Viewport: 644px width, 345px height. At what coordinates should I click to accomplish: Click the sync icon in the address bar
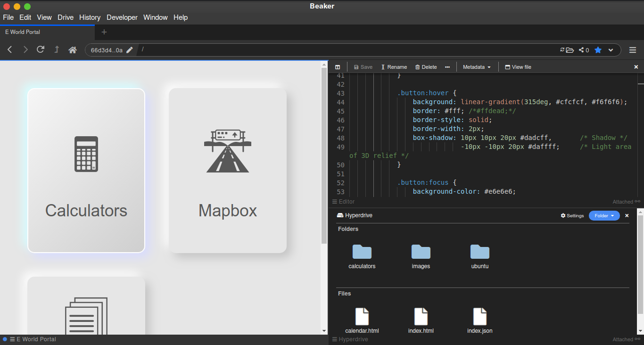pos(562,50)
